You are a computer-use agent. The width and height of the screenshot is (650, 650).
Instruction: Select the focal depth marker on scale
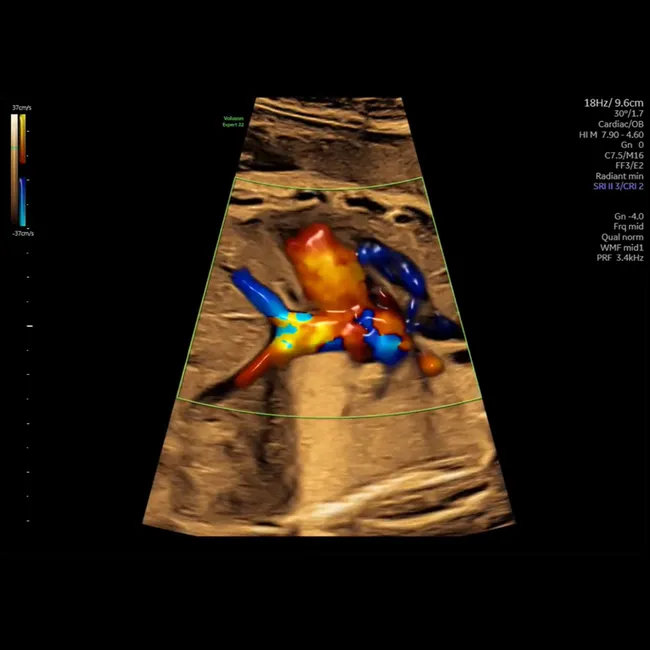29,326
